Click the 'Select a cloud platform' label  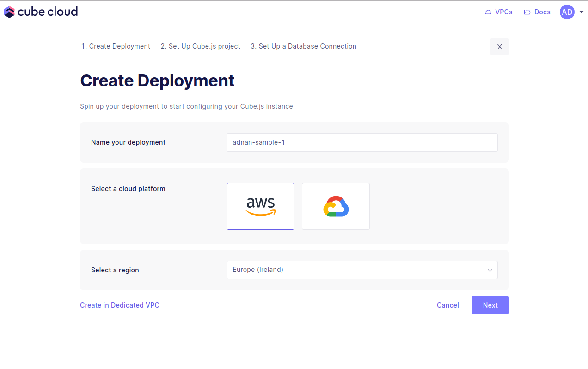128,189
